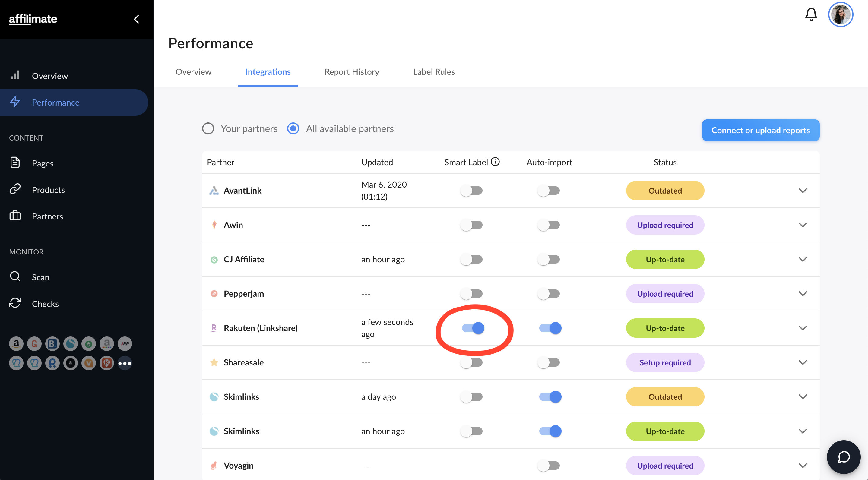
Task: Expand the Awin row chevron
Action: (x=803, y=225)
